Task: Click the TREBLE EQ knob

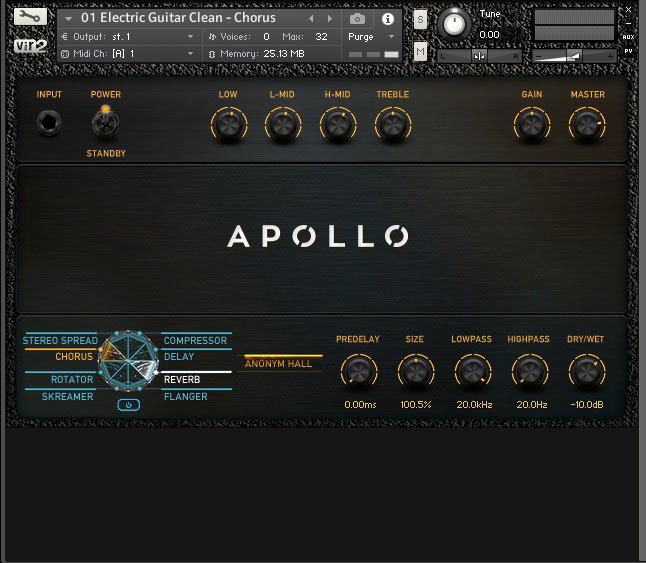Action: click(393, 125)
